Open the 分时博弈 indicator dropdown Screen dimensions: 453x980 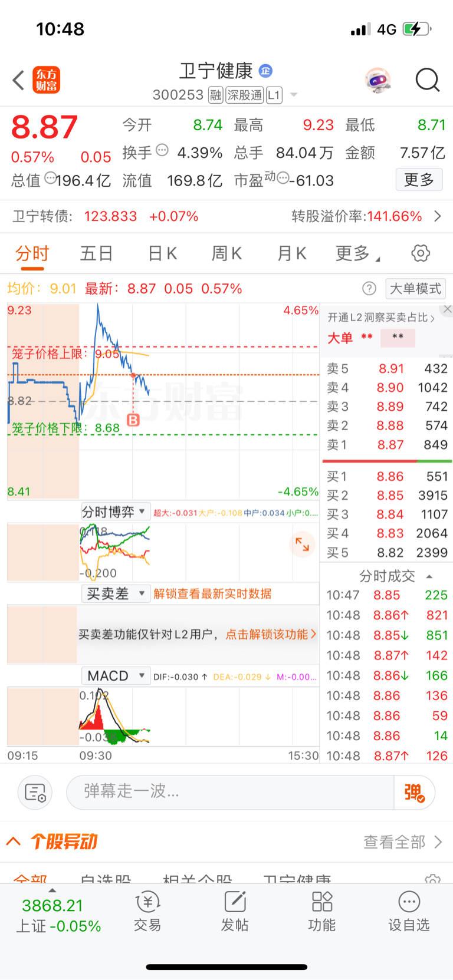click(116, 512)
